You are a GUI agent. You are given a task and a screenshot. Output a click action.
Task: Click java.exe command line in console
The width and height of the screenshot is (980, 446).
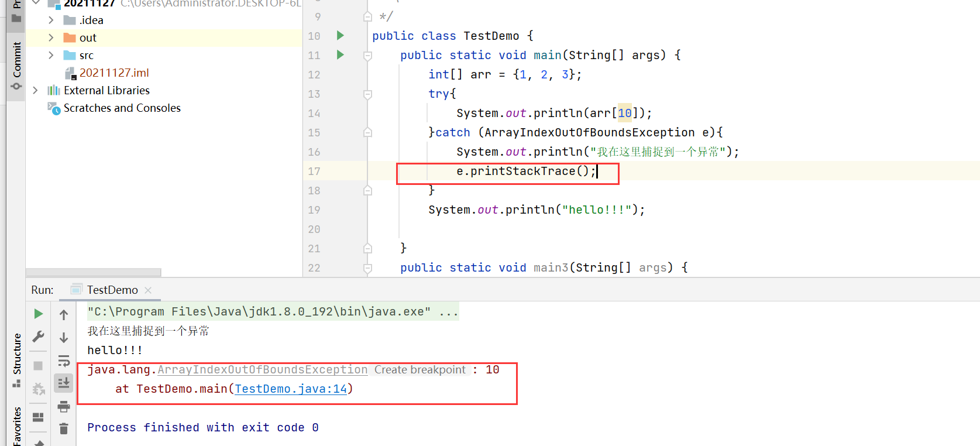pos(273,311)
